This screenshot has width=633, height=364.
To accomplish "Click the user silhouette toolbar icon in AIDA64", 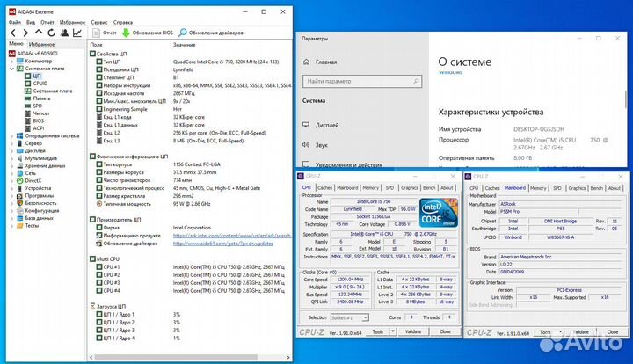I will pos(64,33).
